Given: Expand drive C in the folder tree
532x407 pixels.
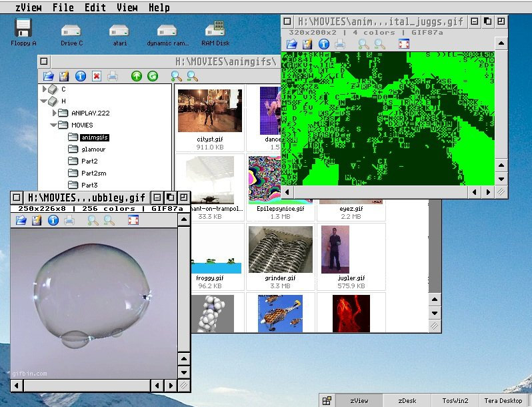Looking at the screenshot, I should coord(45,89).
